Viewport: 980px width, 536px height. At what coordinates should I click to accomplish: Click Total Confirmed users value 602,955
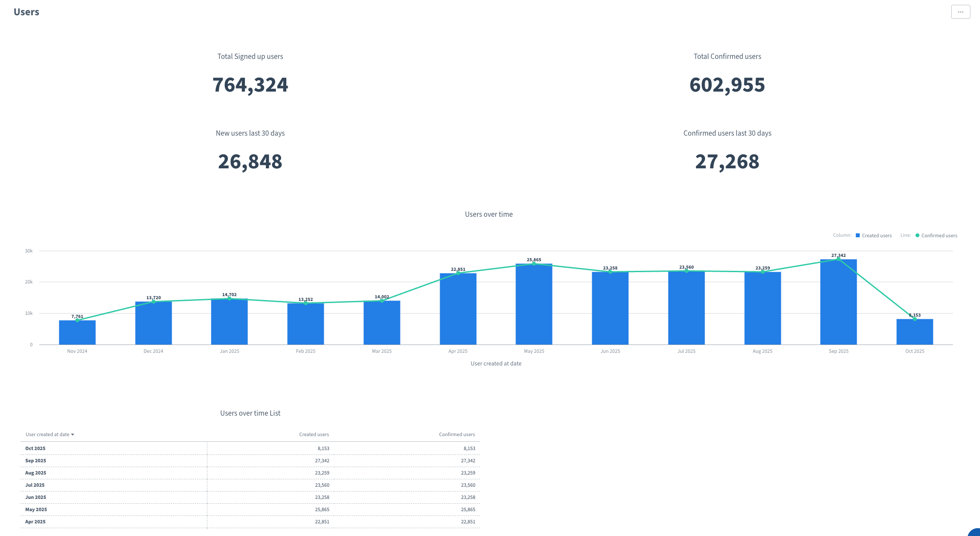pyautogui.click(x=727, y=85)
